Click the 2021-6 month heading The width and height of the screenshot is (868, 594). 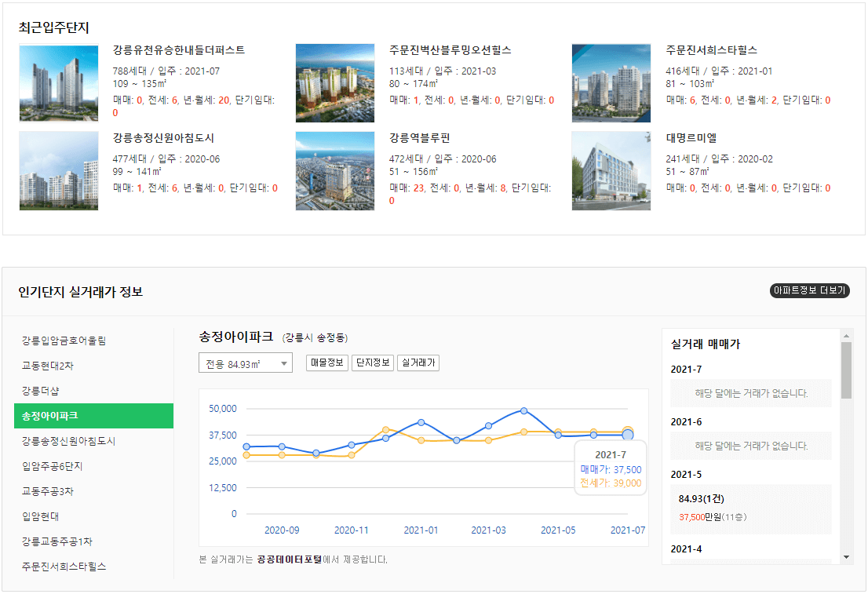(686, 422)
